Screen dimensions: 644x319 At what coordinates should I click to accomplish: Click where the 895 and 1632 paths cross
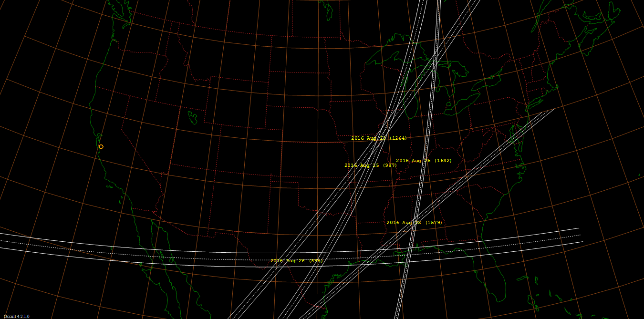tap(408, 255)
